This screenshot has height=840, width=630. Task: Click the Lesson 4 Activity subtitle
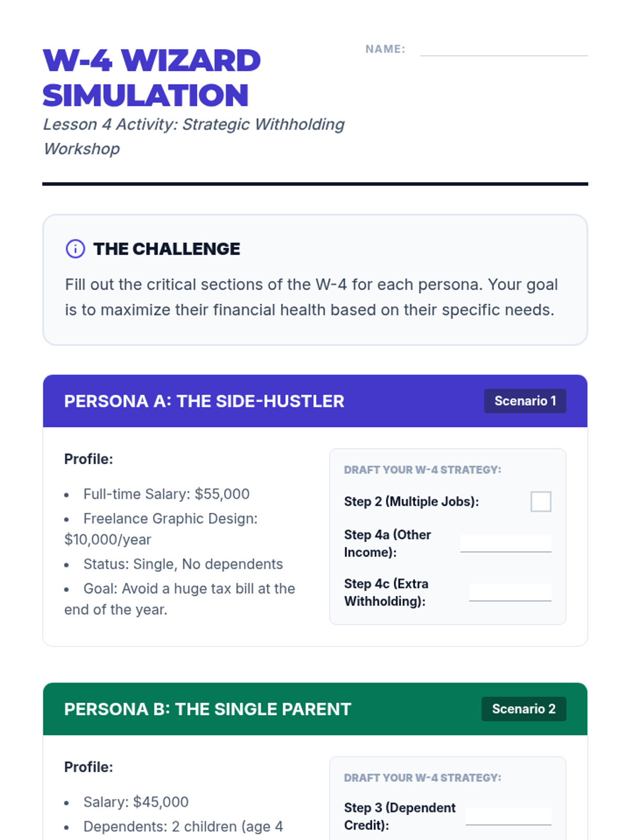(x=194, y=136)
